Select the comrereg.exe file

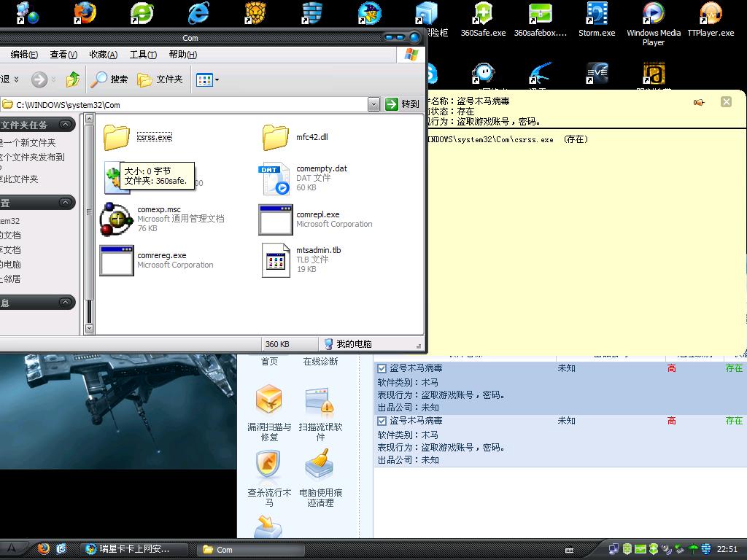pos(157,260)
